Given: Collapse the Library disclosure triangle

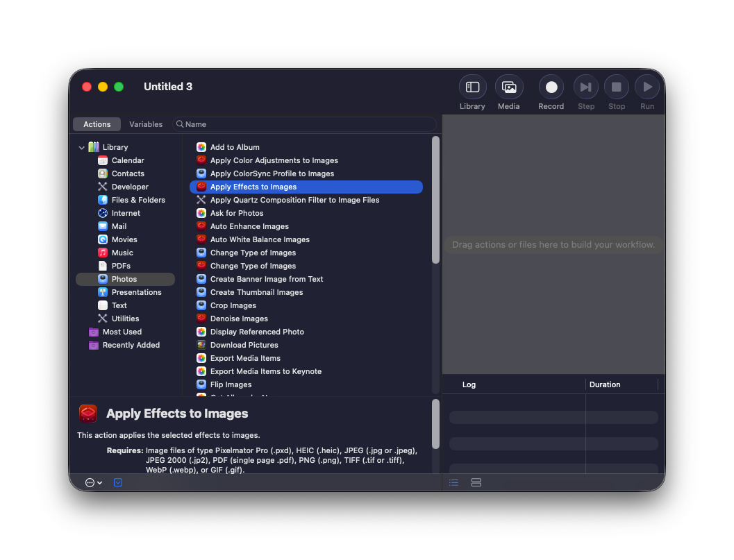Looking at the screenshot, I should [82, 147].
